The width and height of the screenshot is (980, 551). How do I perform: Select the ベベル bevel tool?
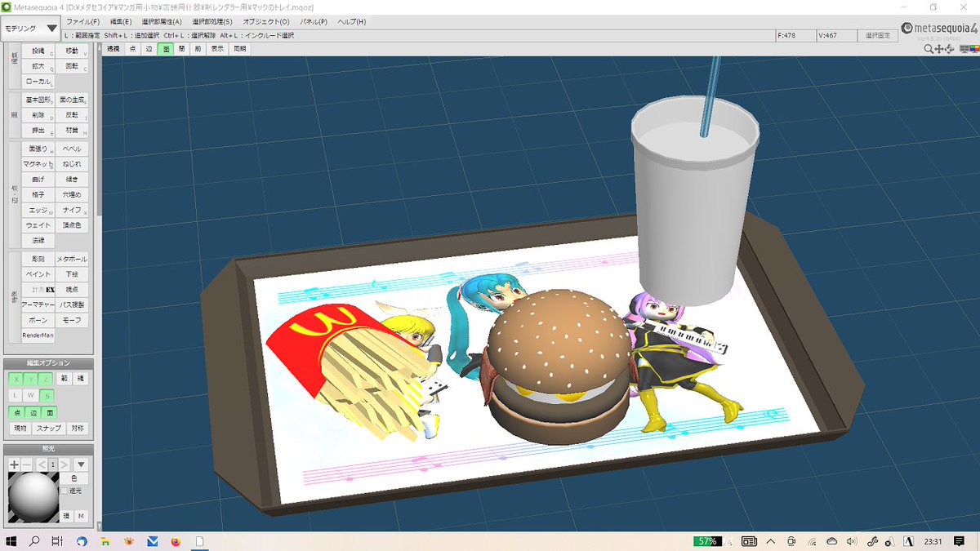point(72,149)
